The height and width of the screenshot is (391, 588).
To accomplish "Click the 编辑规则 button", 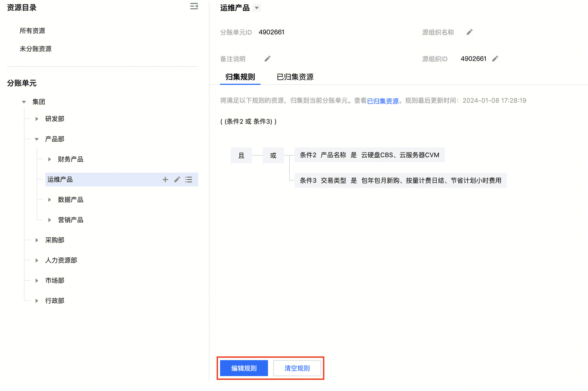I will (x=244, y=368).
